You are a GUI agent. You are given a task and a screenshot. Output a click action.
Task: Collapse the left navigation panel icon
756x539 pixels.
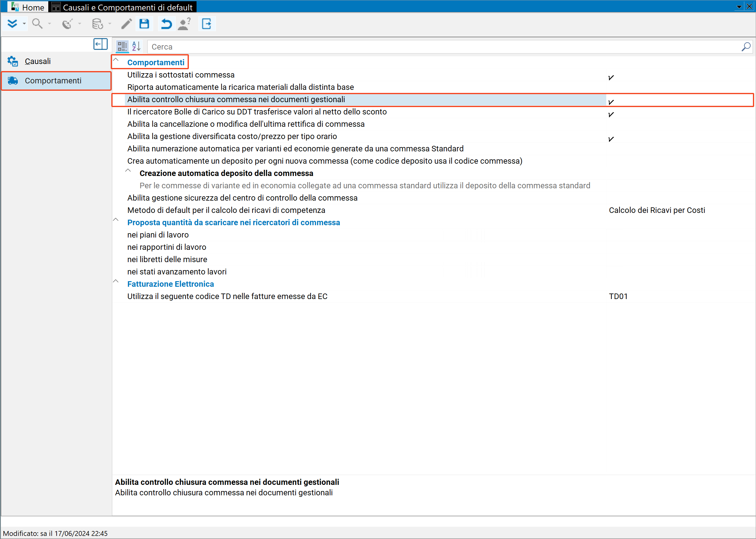coord(101,44)
